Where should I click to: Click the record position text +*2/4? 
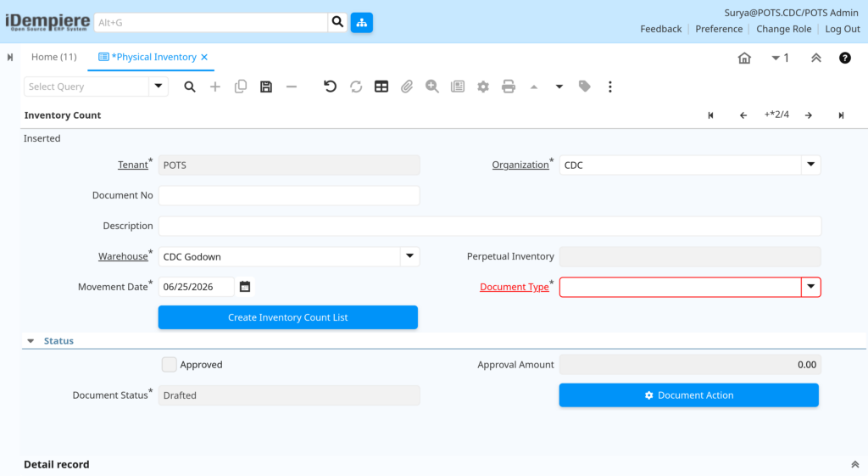(776, 115)
